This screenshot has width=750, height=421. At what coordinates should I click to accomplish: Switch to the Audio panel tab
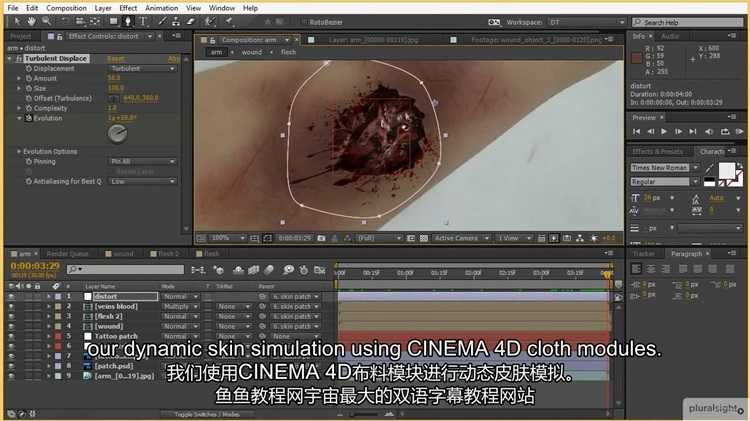(x=670, y=36)
